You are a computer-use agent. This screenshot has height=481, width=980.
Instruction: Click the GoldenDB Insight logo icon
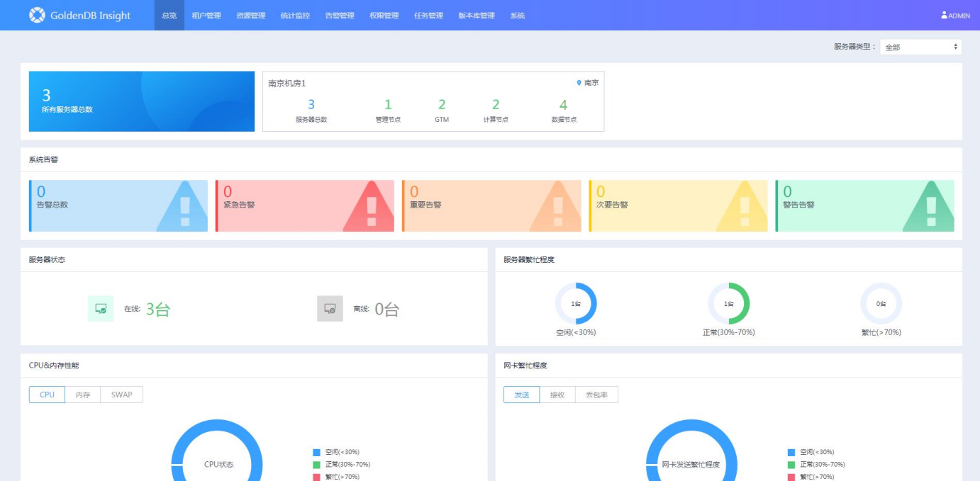[37, 15]
